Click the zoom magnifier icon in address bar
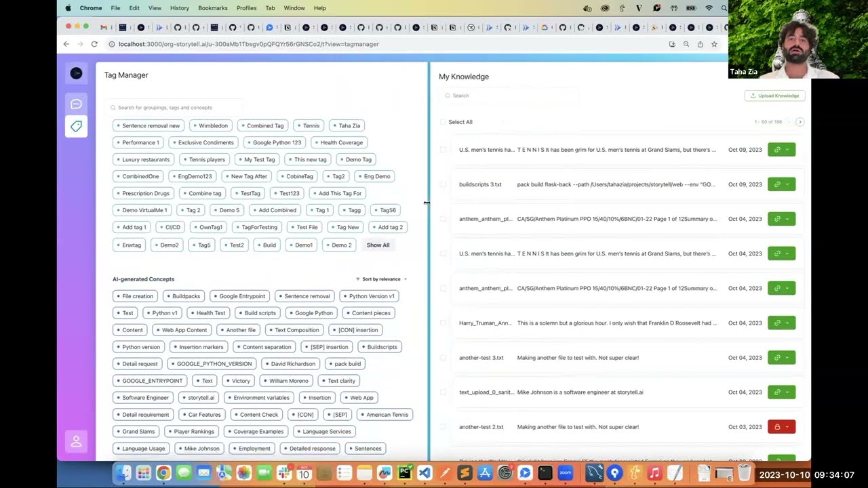This screenshot has width=868, height=488. 686,44
